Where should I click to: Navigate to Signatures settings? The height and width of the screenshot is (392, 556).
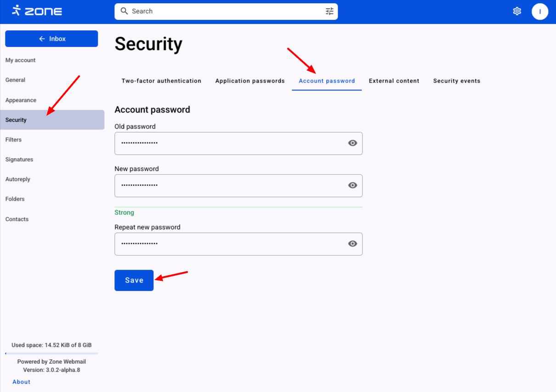coord(19,159)
